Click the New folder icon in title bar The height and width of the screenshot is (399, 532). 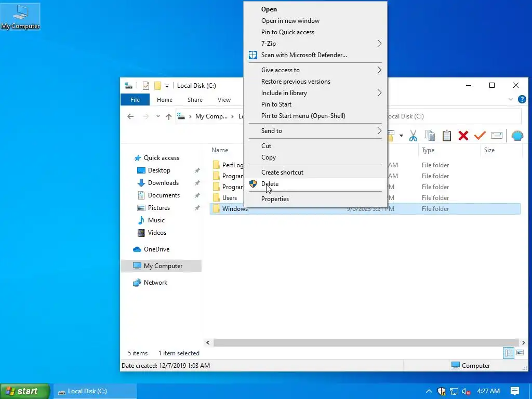tap(157, 86)
